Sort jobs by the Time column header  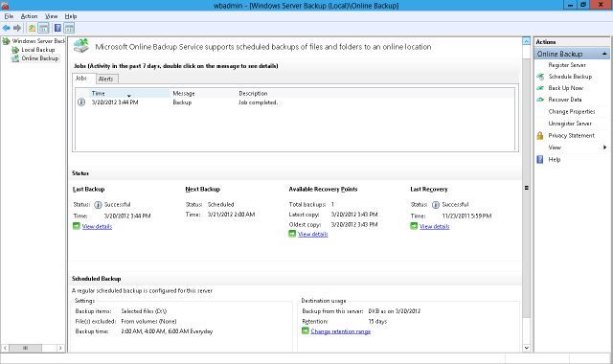129,94
